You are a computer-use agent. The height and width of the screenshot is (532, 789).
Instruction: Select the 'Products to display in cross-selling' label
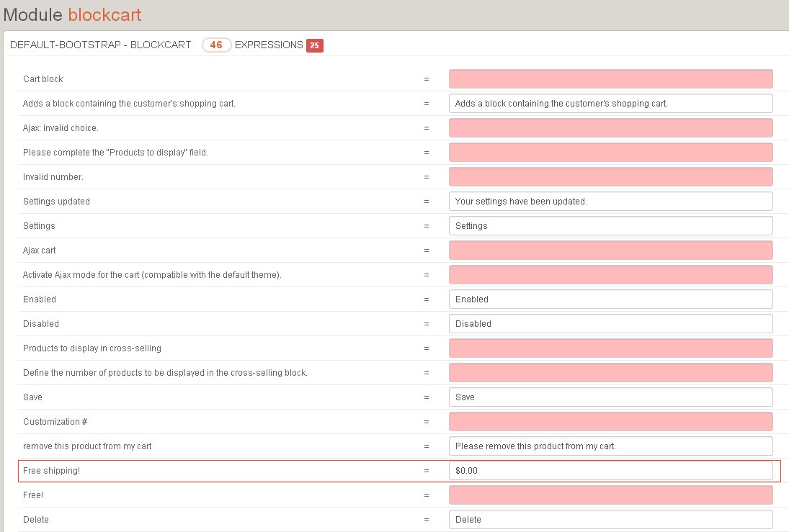tap(92, 348)
